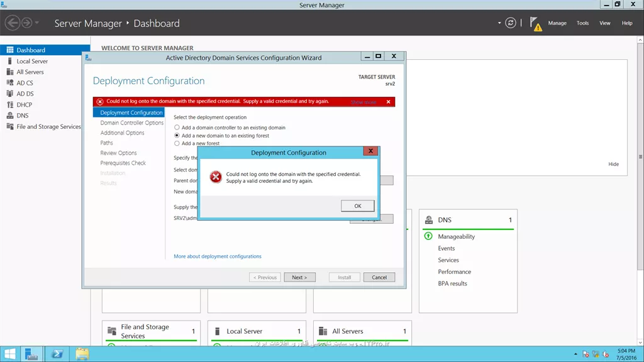Image resolution: width=644 pixels, height=362 pixels.
Task: Open the Tools menu
Action: [582, 23]
